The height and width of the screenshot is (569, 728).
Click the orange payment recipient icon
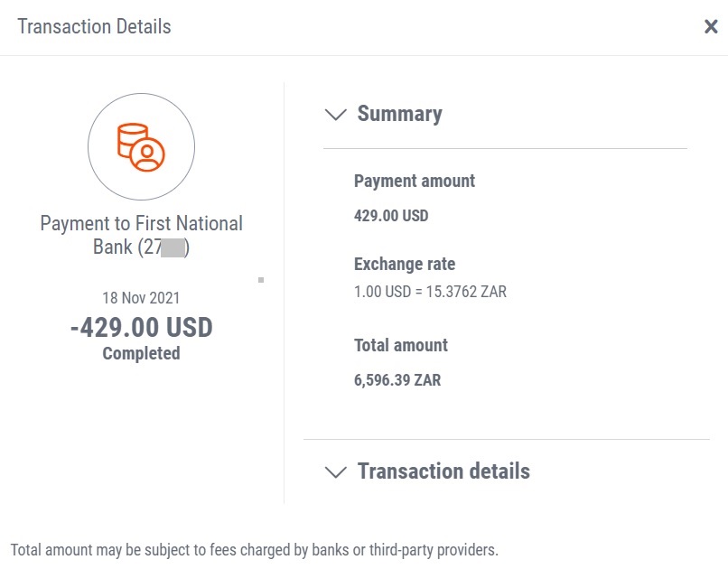click(141, 146)
